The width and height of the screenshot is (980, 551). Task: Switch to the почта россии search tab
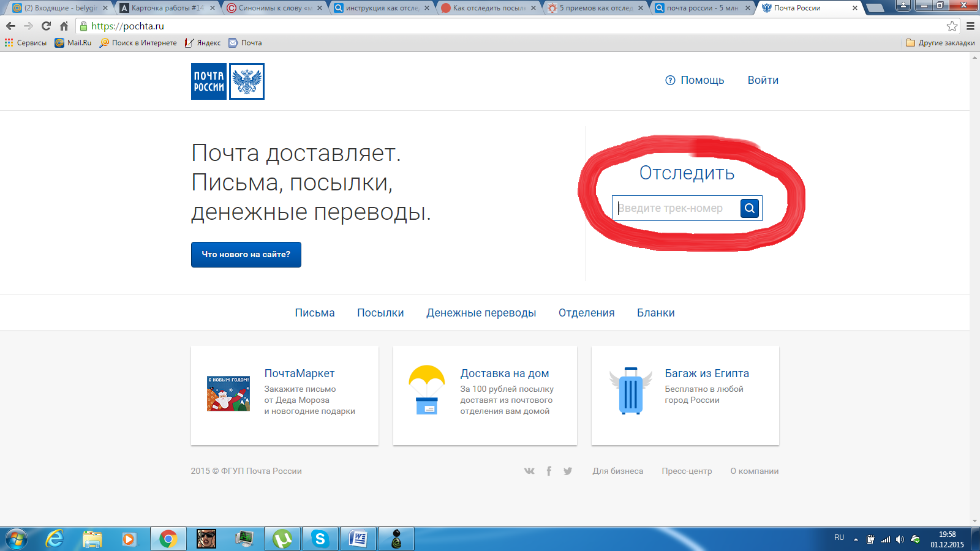(703, 8)
